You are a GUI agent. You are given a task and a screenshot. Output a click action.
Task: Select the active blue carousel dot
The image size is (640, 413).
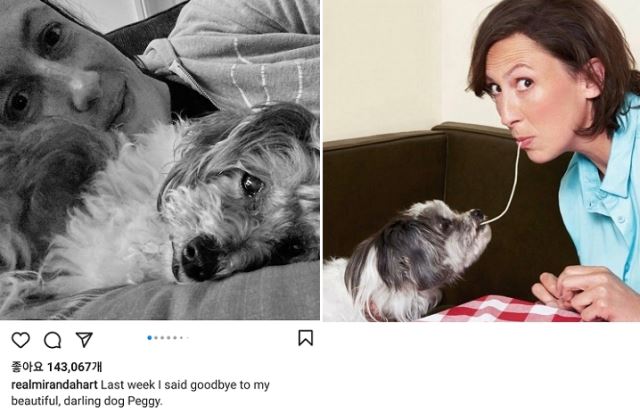click(150, 338)
